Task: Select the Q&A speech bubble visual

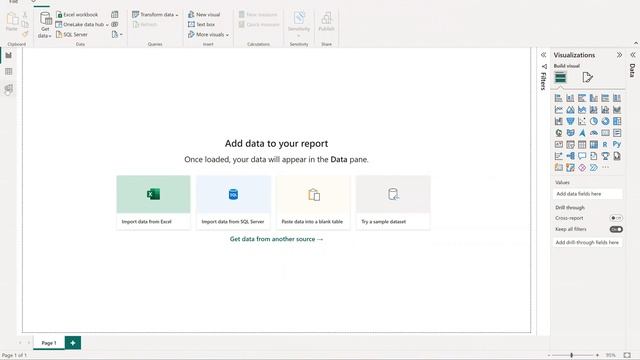Action: [582, 156]
